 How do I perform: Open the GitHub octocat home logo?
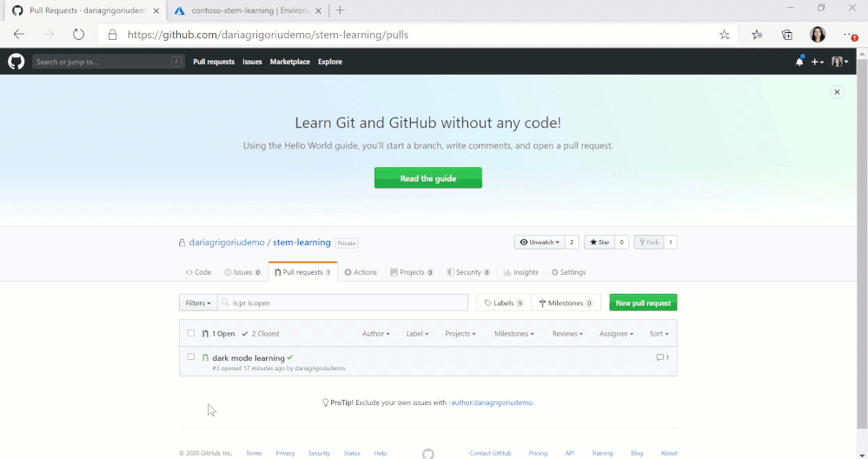point(17,62)
